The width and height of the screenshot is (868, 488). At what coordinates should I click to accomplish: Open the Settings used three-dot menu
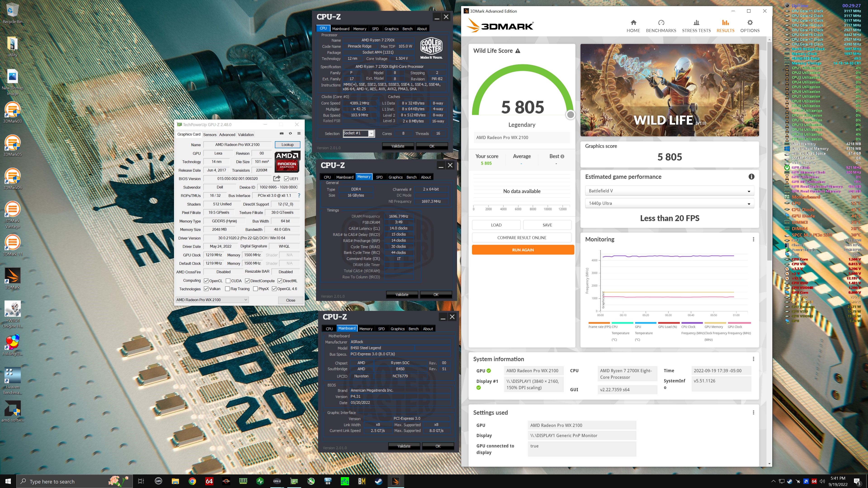(x=753, y=413)
